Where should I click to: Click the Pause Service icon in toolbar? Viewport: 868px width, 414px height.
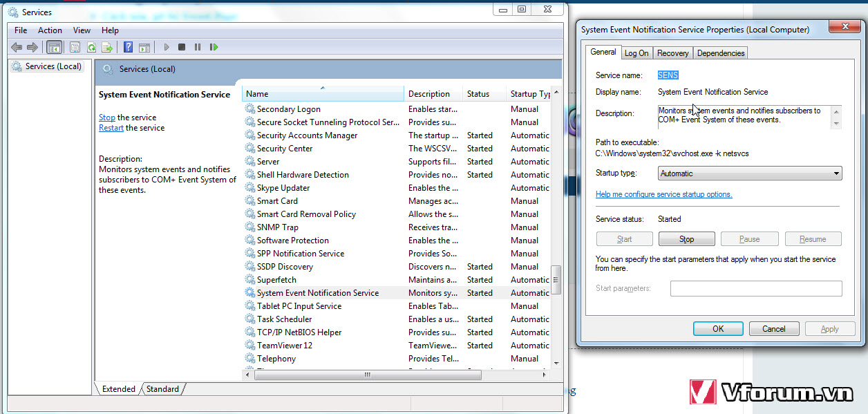pos(198,47)
